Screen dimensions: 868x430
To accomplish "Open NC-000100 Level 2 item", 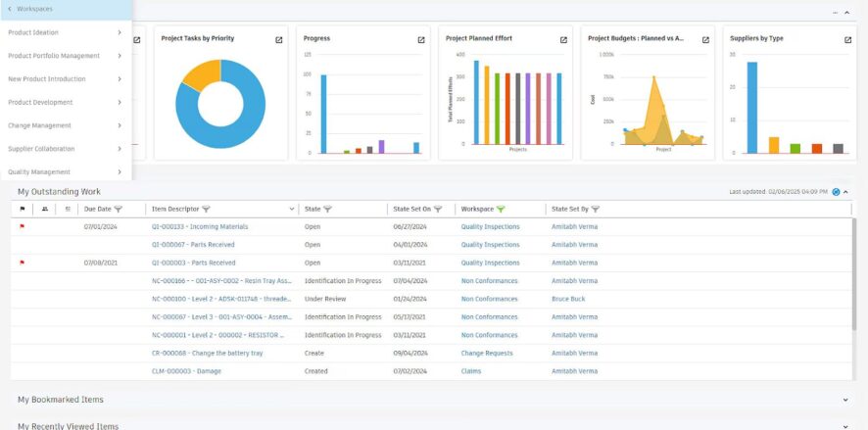I will tap(221, 299).
